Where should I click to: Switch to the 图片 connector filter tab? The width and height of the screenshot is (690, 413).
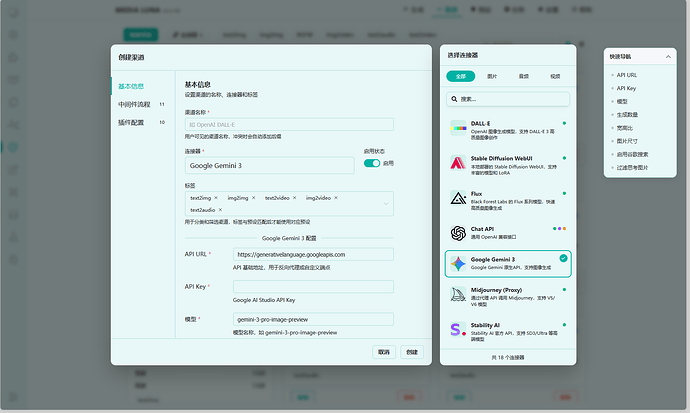point(492,76)
